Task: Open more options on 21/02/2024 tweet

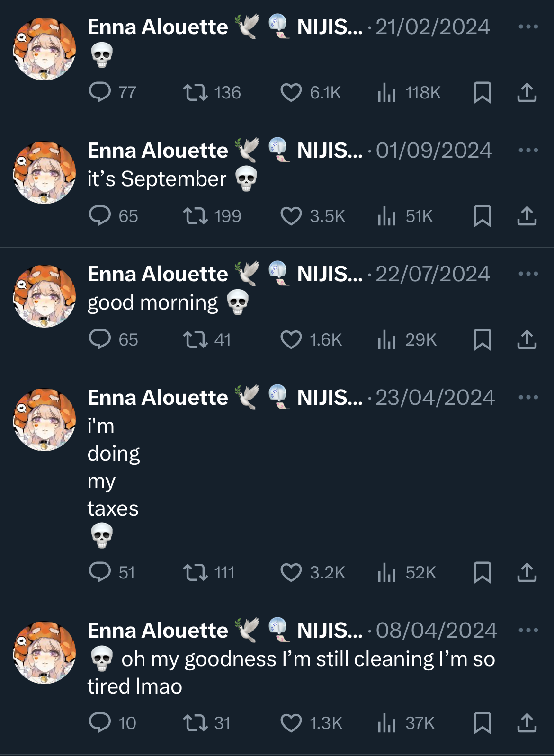Action: coord(528,27)
